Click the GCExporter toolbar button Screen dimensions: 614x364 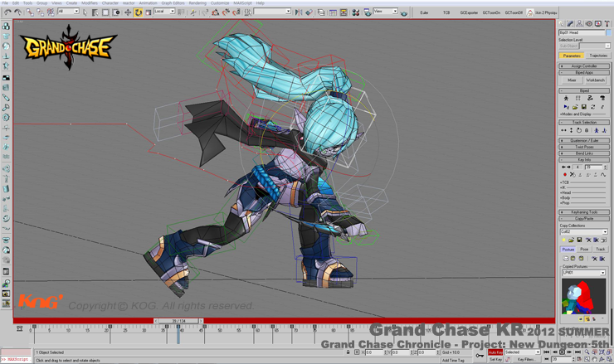[x=469, y=13]
